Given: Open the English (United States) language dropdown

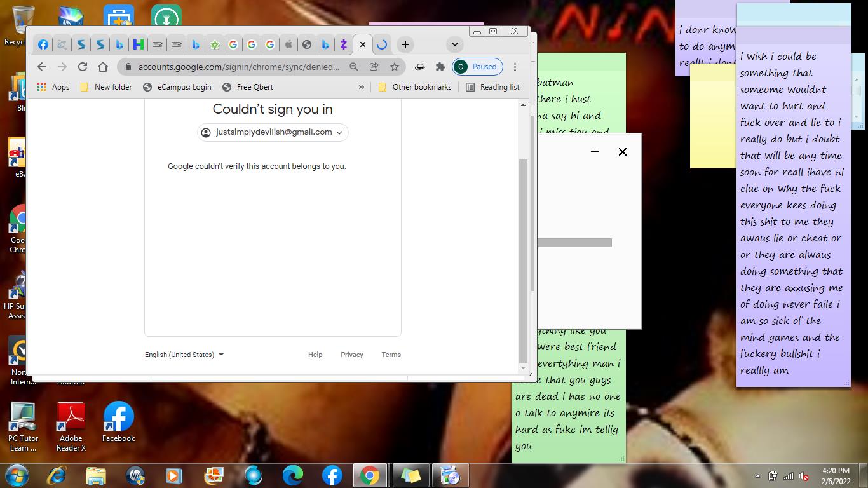Looking at the screenshot, I should (184, 355).
